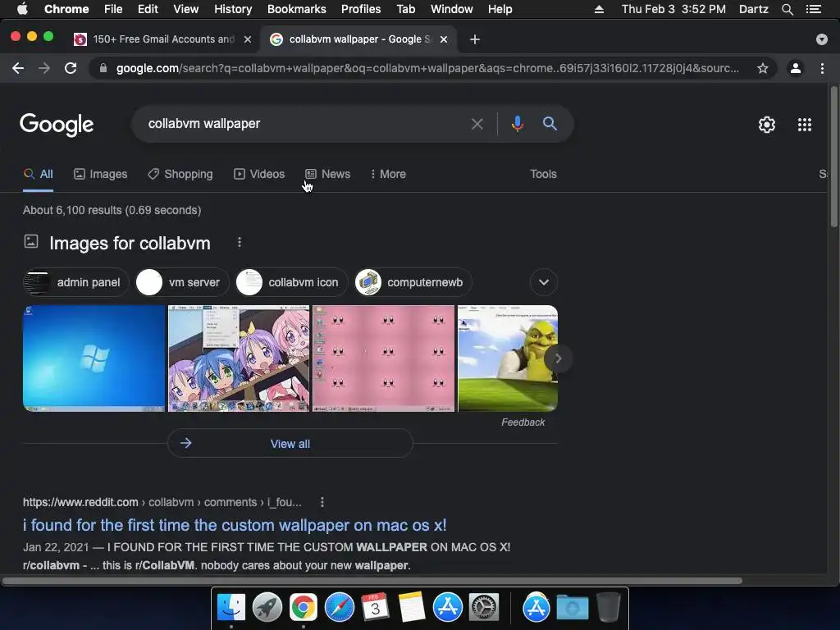Open the Bookmarks menu
Viewport: 840px width, 630px height.
pos(297,9)
